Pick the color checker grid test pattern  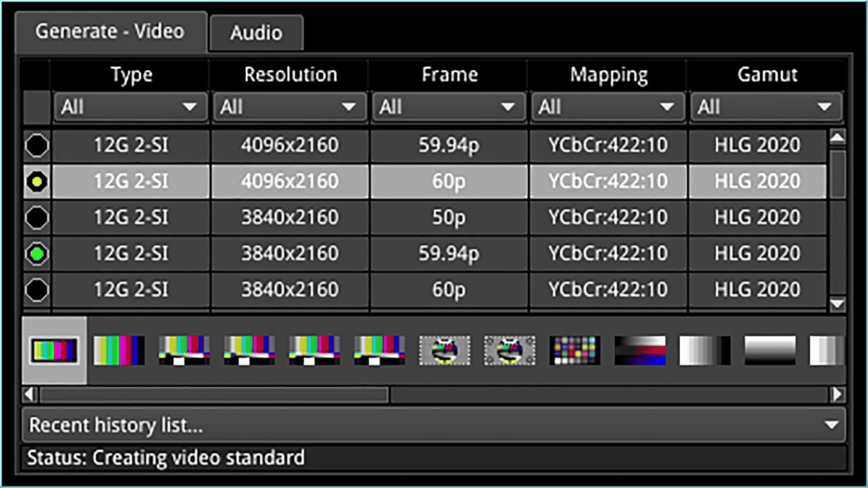click(x=574, y=350)
